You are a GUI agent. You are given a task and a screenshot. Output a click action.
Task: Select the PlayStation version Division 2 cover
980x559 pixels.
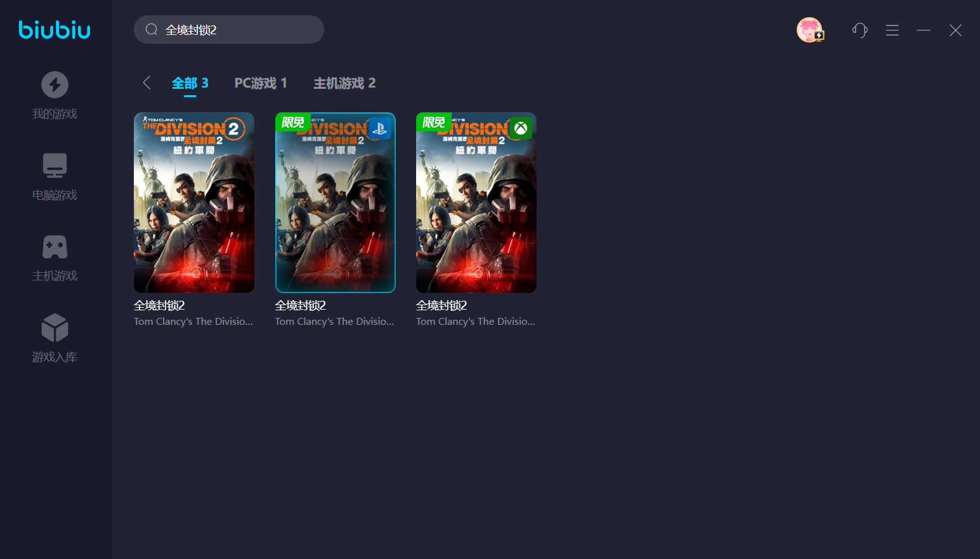(335, 202)
